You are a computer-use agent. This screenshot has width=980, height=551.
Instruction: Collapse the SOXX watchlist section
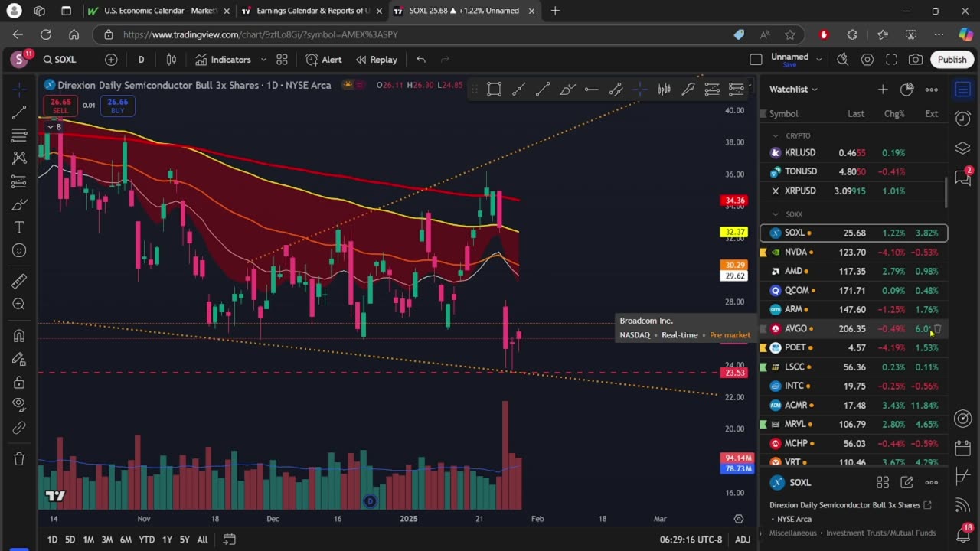point(775,214)
